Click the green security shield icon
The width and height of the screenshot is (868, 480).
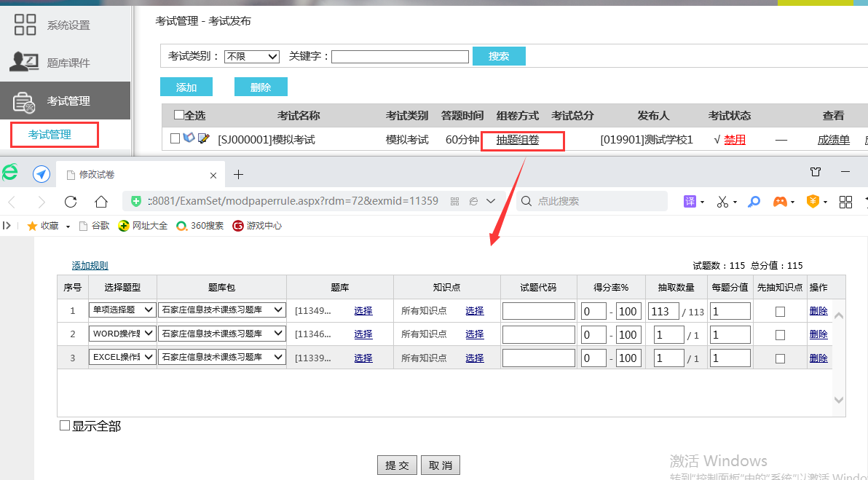[x=136, y=201]
